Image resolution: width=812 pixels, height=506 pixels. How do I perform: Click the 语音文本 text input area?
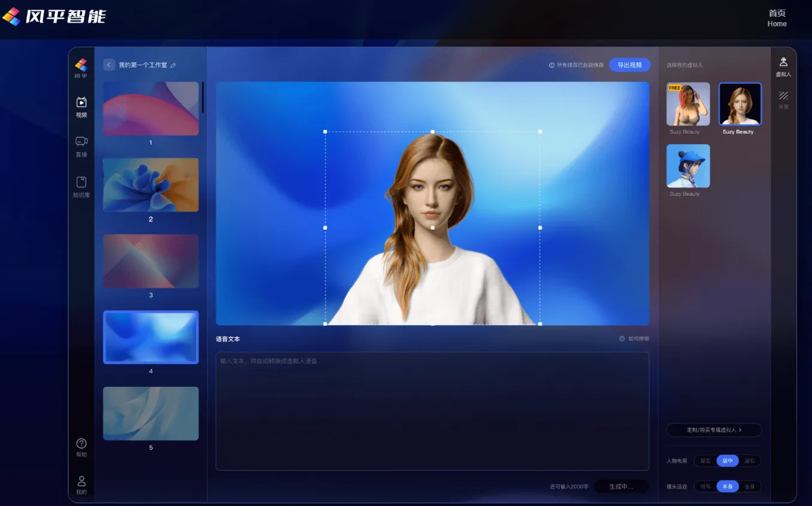(432, 411)
